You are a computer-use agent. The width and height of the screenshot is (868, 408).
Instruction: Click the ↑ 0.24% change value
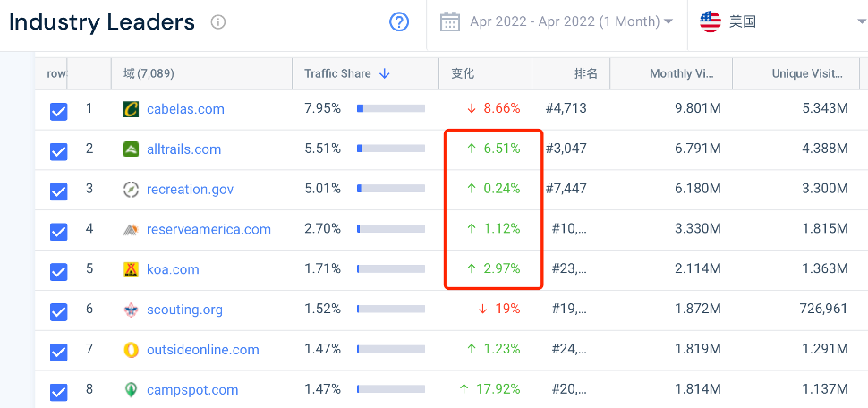coord(493,189)
